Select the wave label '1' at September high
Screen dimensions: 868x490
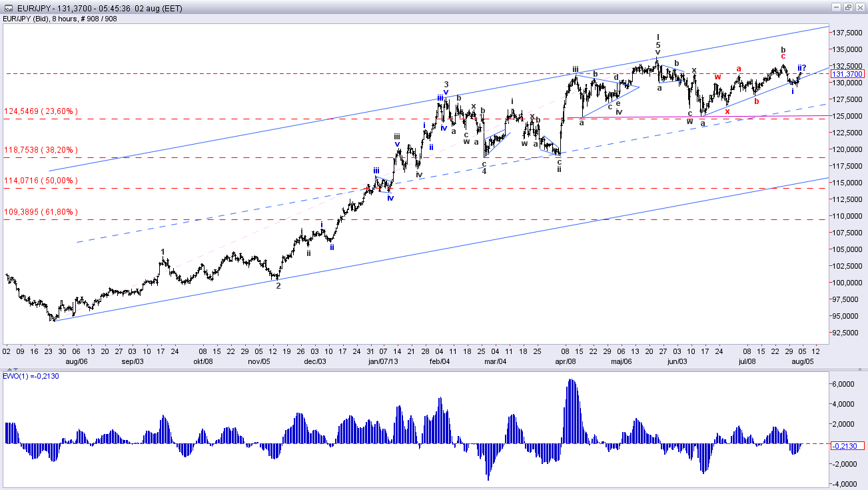(x=163, y=252)
